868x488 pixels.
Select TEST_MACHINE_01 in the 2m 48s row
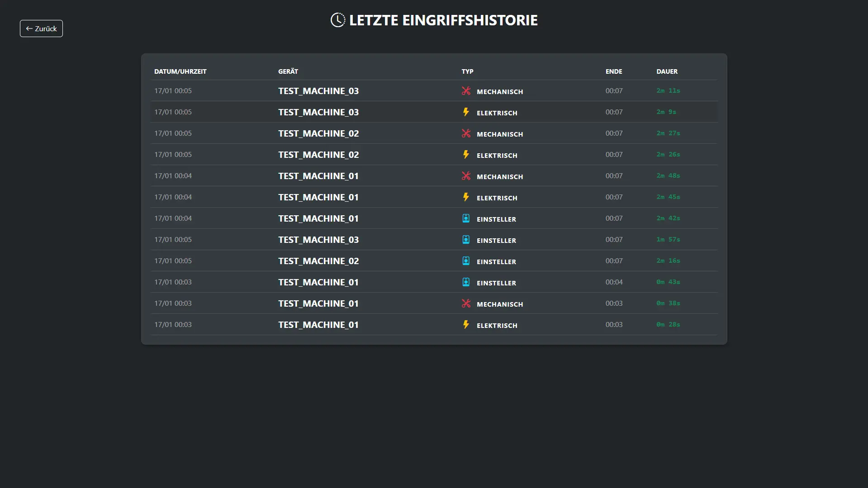pos(318,176)
